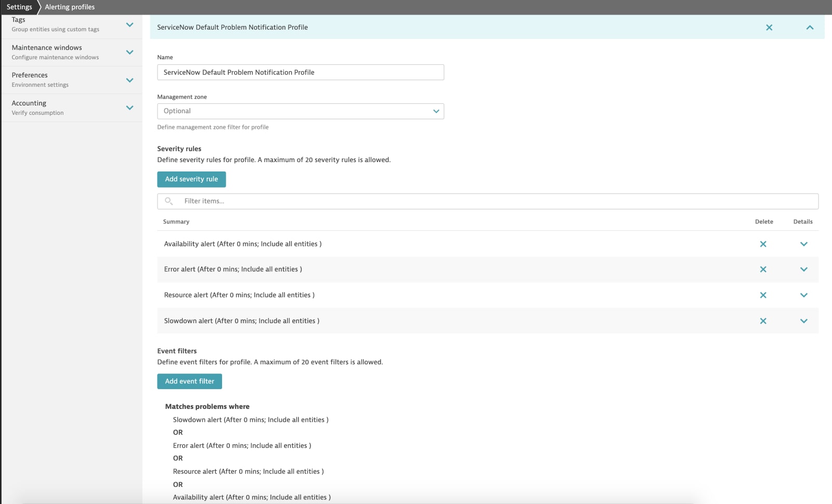Delete the ServiceNow Default Problem Notification Profile

tap(769, 28)
